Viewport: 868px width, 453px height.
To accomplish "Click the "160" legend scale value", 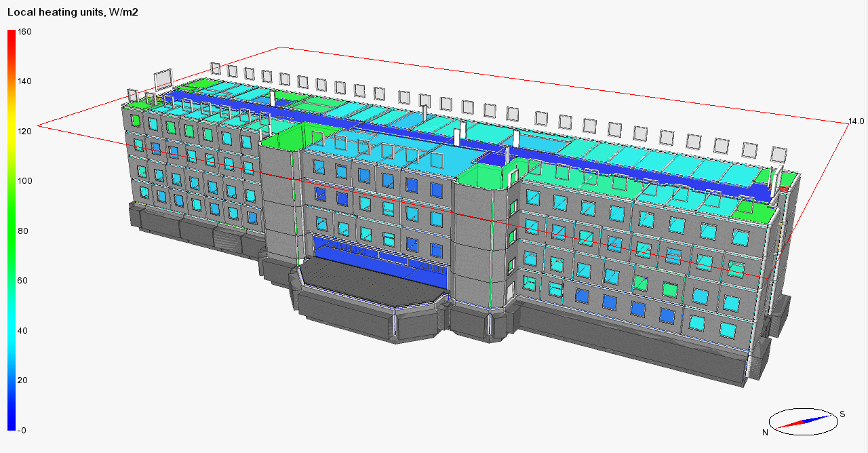I will [x=24, y=32].
